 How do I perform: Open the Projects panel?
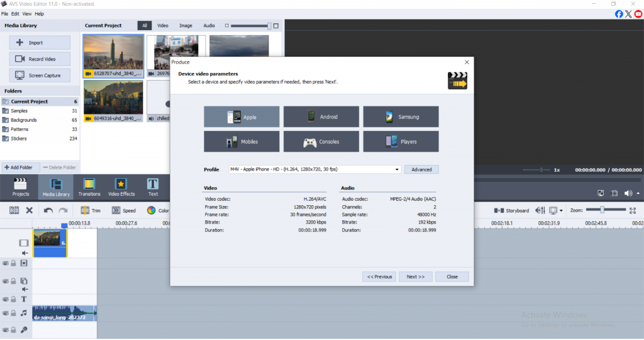[x=21, y=187]
